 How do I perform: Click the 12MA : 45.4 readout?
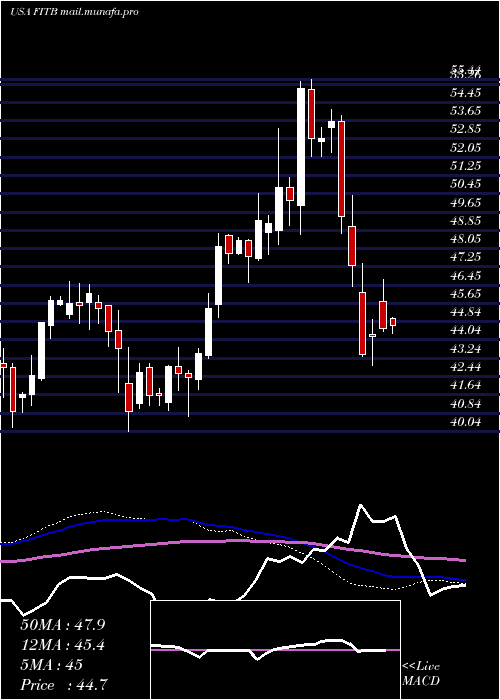[x=63, y=645]
